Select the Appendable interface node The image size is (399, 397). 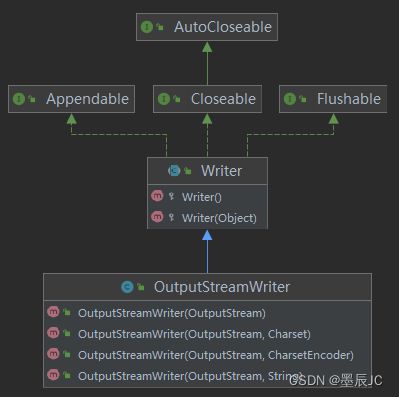pos(71,99)
